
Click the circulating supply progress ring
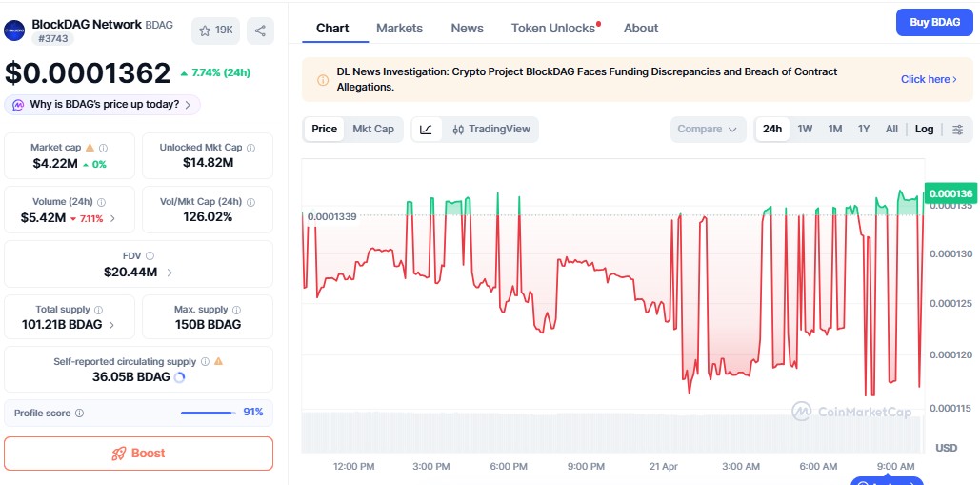tap(179, 377)
